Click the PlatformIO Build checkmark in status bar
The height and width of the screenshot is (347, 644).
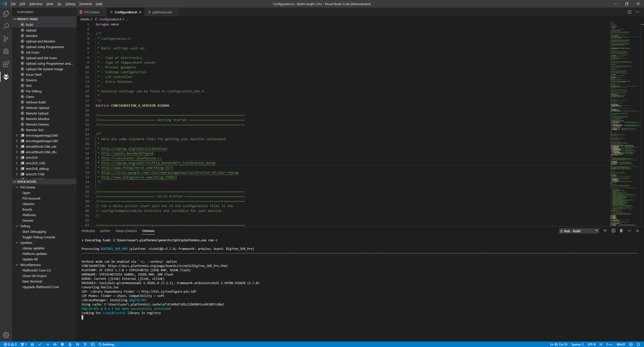pyautogui.click(x=40, y=344)
